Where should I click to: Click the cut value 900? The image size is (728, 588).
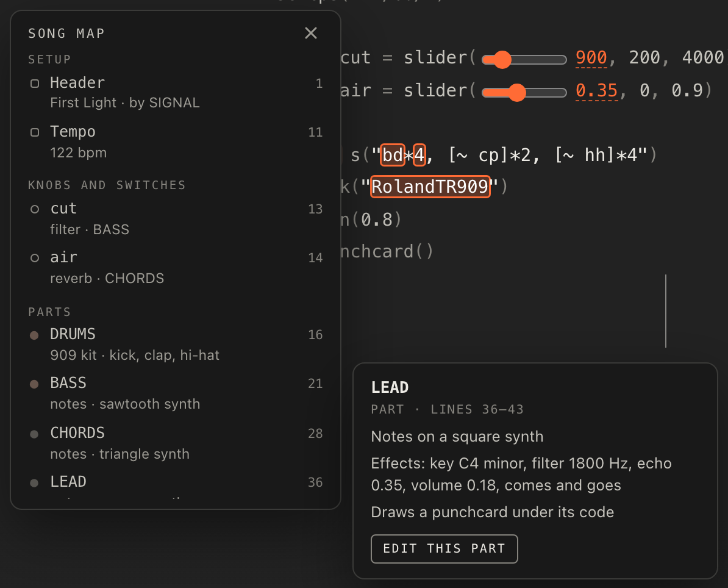pos(591,57)
